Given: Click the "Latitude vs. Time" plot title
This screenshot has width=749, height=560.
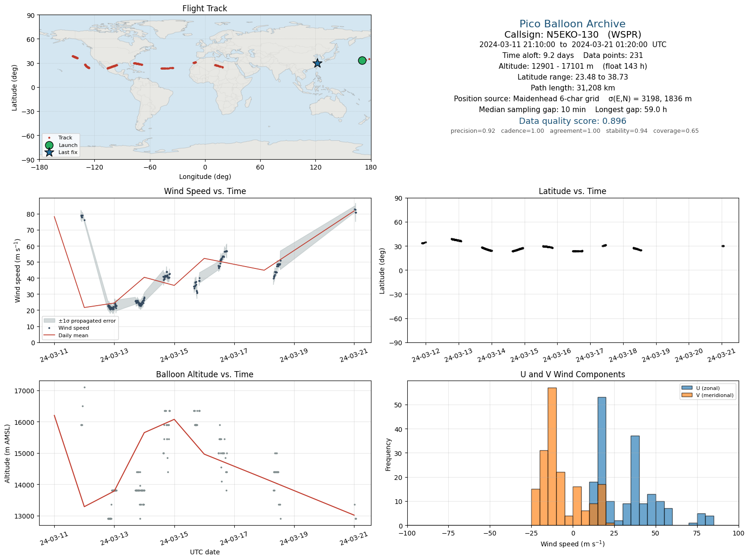Looking at the screenshot, I should (572, 191).
